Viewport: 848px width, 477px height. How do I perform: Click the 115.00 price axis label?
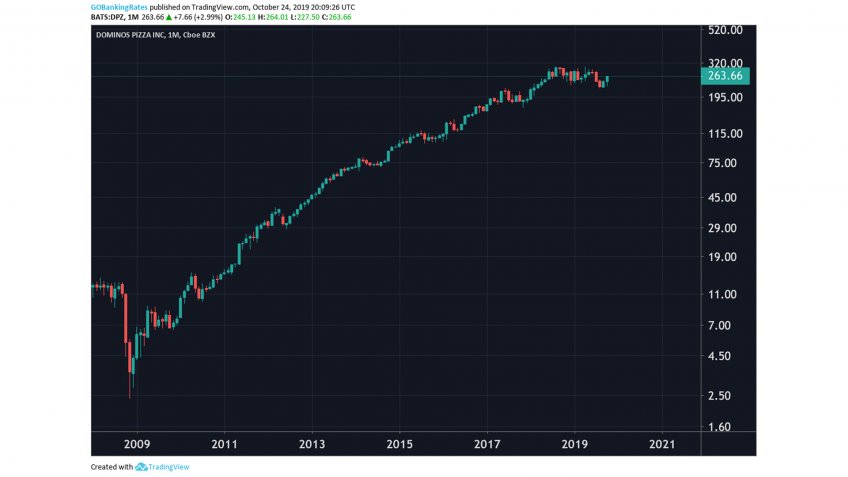(725, 134)
